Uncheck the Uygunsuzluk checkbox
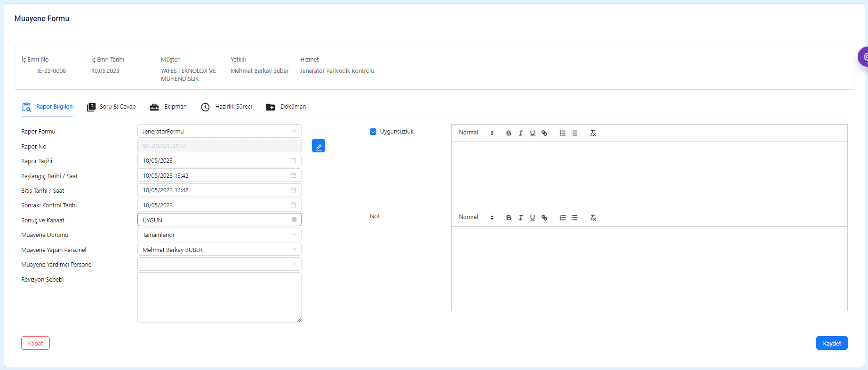Screen dimensions: 868x370 373,132
